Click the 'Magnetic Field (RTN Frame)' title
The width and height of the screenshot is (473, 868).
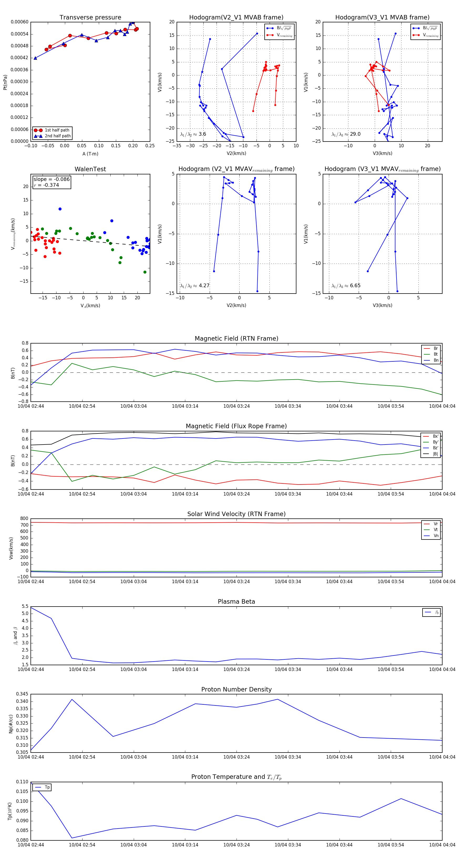point(236,339)
